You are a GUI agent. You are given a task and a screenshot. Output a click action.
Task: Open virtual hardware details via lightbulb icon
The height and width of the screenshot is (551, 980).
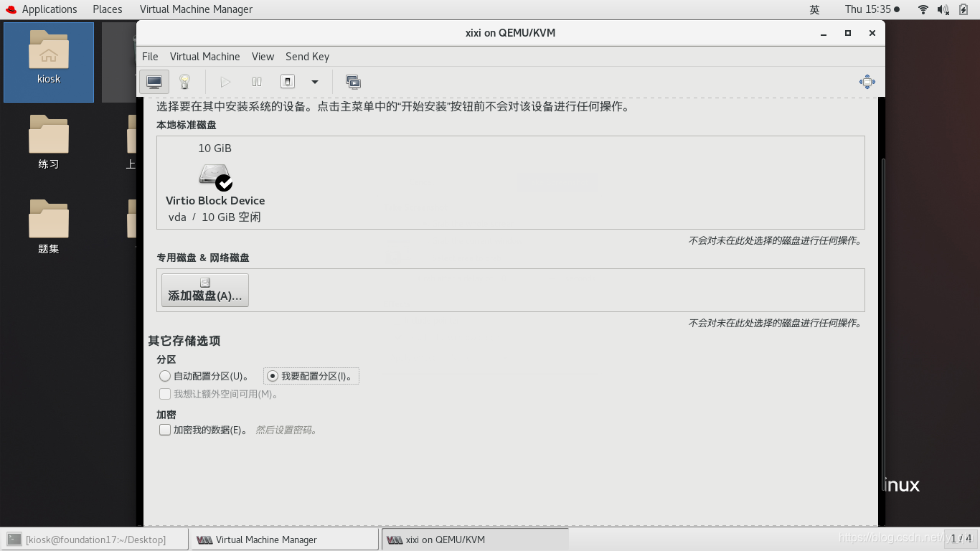(184, 82)
